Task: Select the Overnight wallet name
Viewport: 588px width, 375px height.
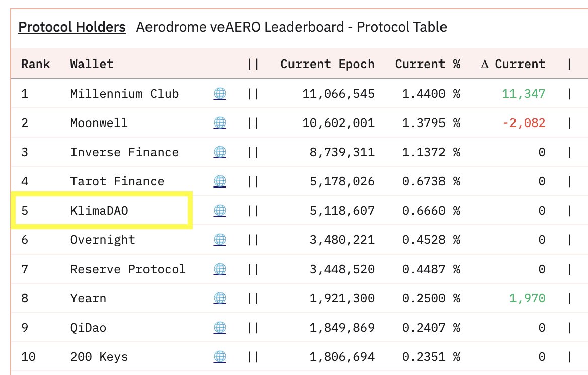Action: (103, 240)
